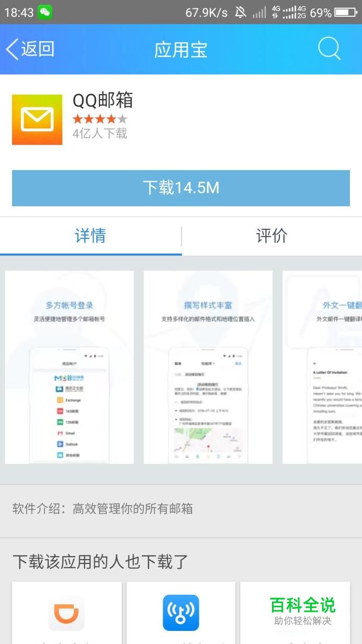Image resolution: width=362 pixels, height=644 pixels.
Task: Open the 撰写样式丰富 screenshot
Action: [x=208, y=367]
